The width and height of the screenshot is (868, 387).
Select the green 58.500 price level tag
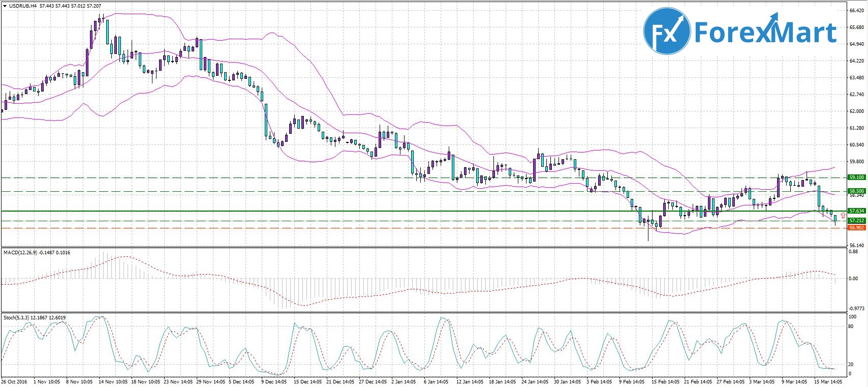(x=856, y=191)
